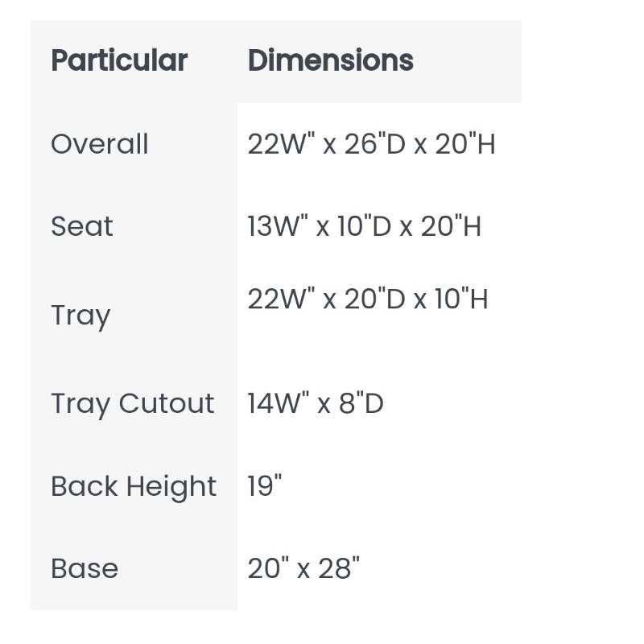Click the 8"D depth of Tray Cutout
644x644 pixels.
(x=361, y=403)
